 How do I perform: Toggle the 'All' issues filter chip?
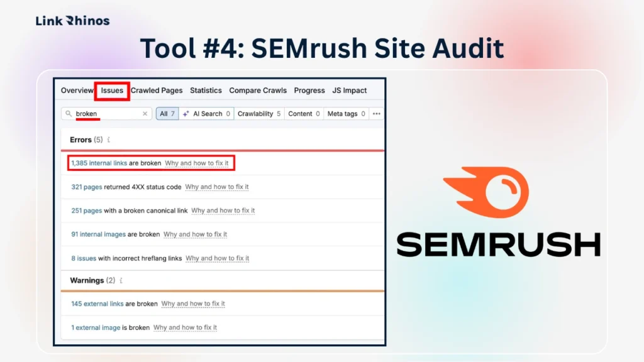(x=167, y=114)
